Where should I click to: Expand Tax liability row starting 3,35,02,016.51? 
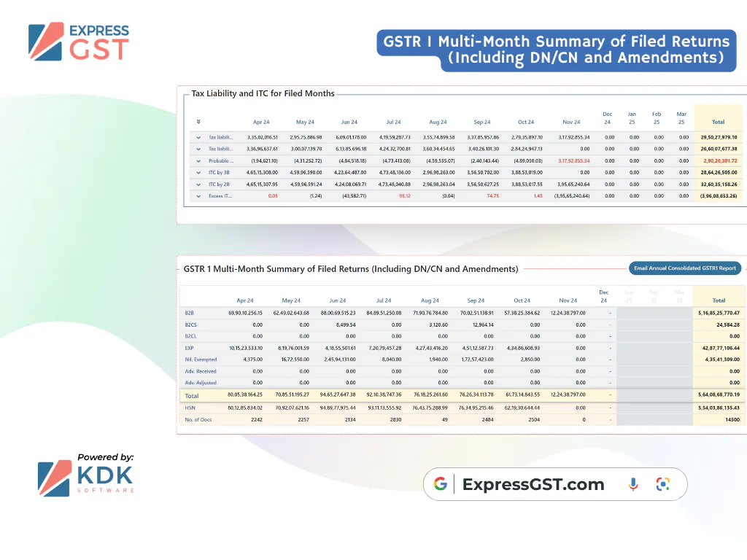[198, 137]
